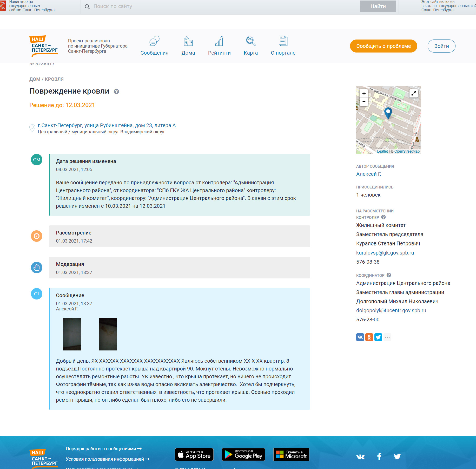Click the СМ avatar icon

coord(37,160)
